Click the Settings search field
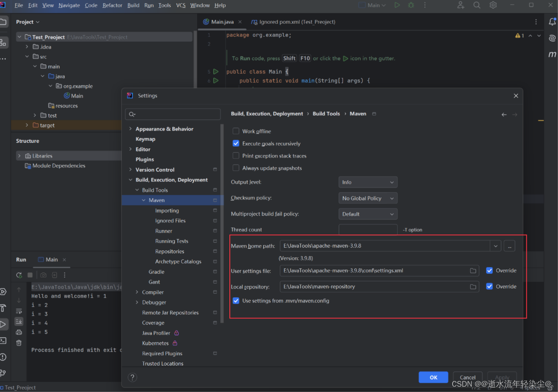 pos(173,114)
